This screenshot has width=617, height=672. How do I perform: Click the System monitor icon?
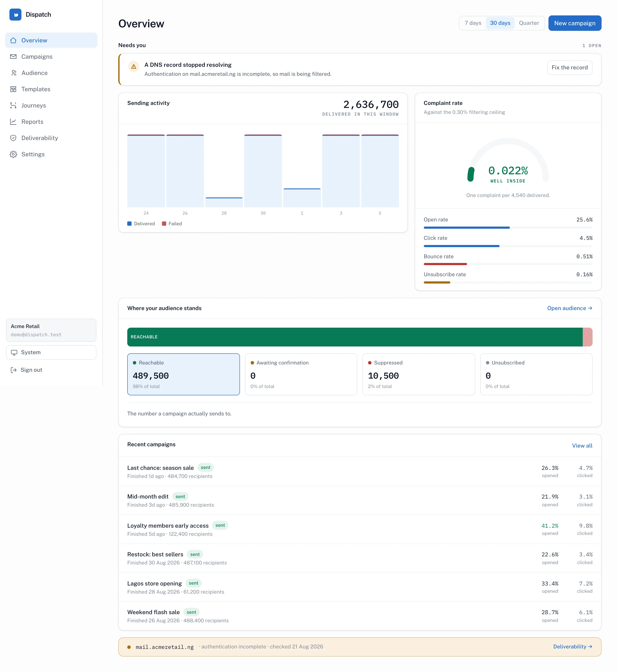[x=14, y=352]
